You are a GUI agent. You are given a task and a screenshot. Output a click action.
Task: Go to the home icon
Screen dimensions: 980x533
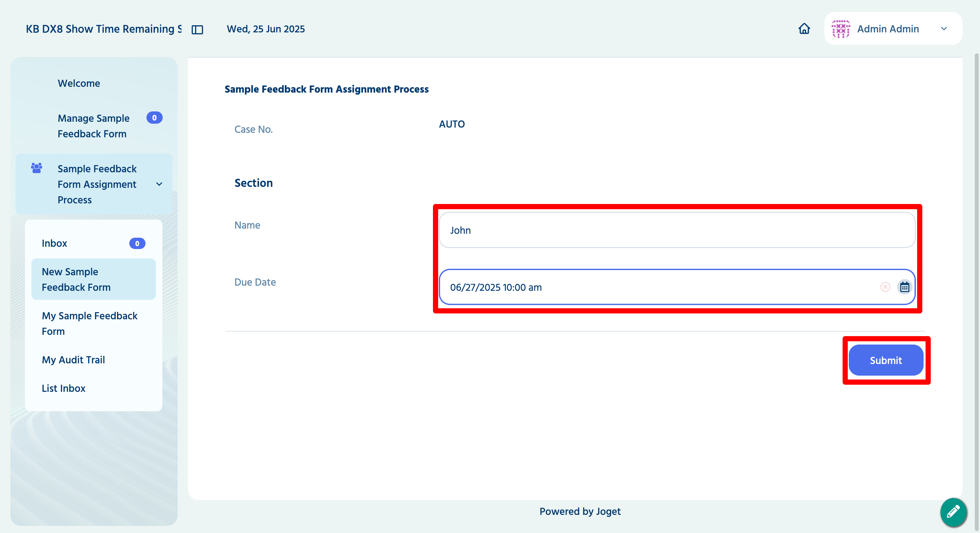[804, 28]
